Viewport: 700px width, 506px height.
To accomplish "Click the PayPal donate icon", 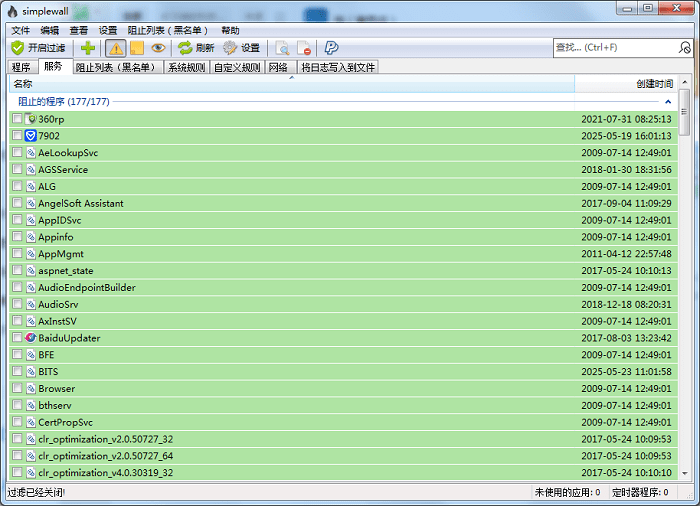I will [331, 48].
